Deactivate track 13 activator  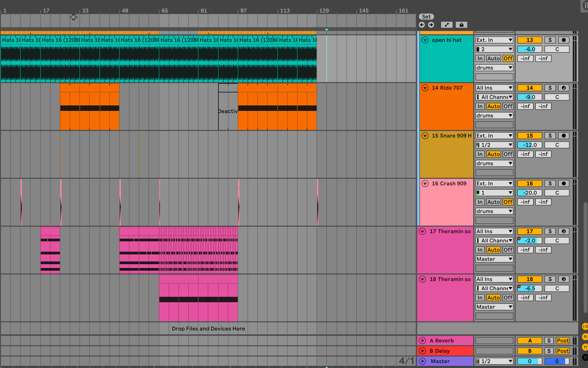[x=530, y=40]
